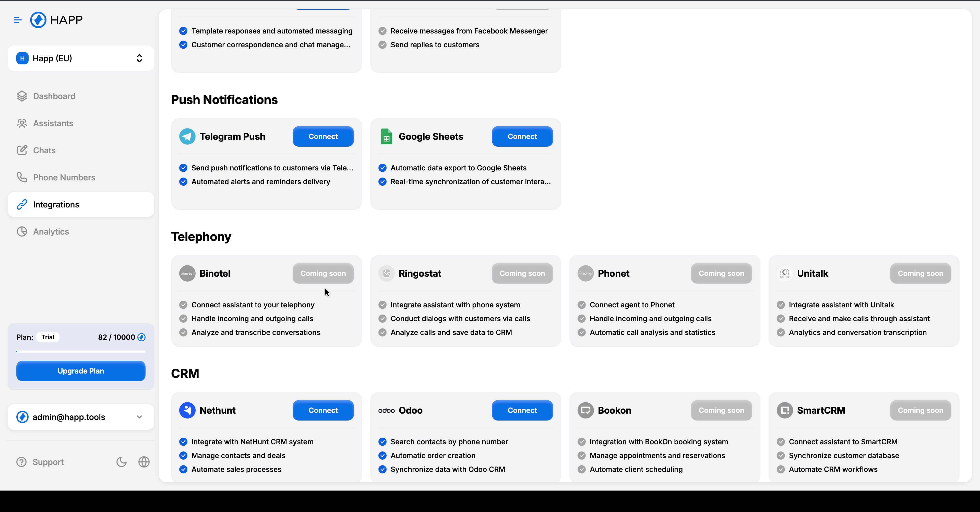This screenshot has height=512, width=980.
Task: Click the HAPP logo icon
Action: coord(38,20)
